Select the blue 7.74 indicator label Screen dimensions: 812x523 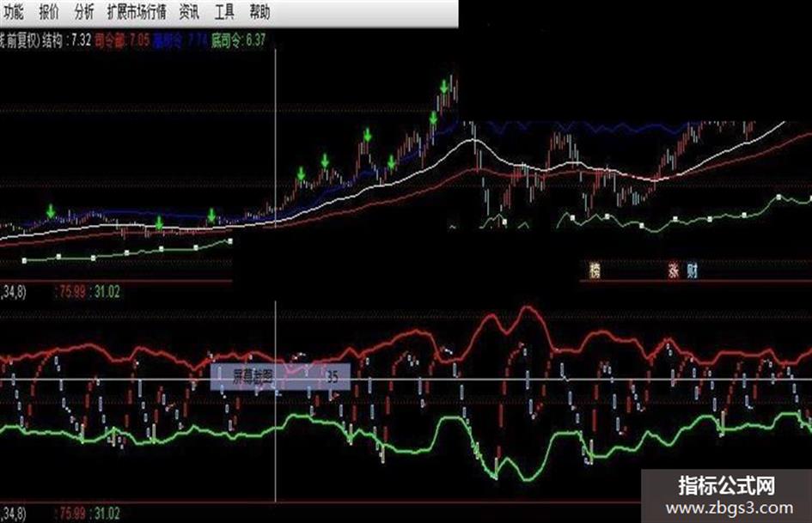[x=180, y=40]
